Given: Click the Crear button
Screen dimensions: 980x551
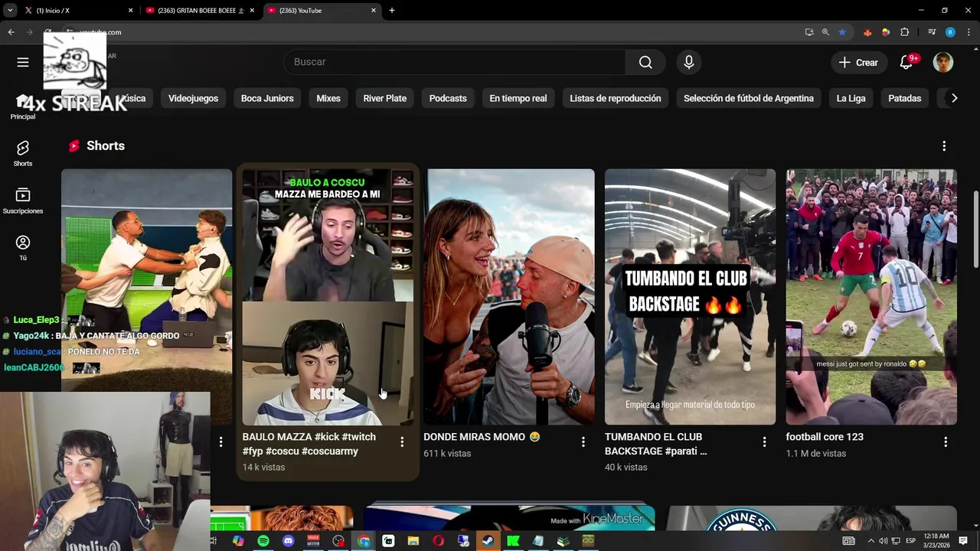Looking at the screenshot, I should 859,63.
